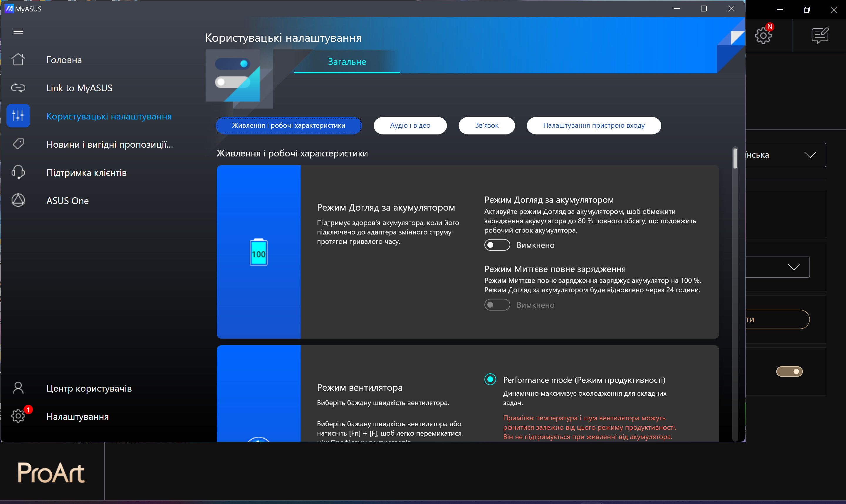Switch to the Загальне tab

pyautogui.click(x=347, y=62)
